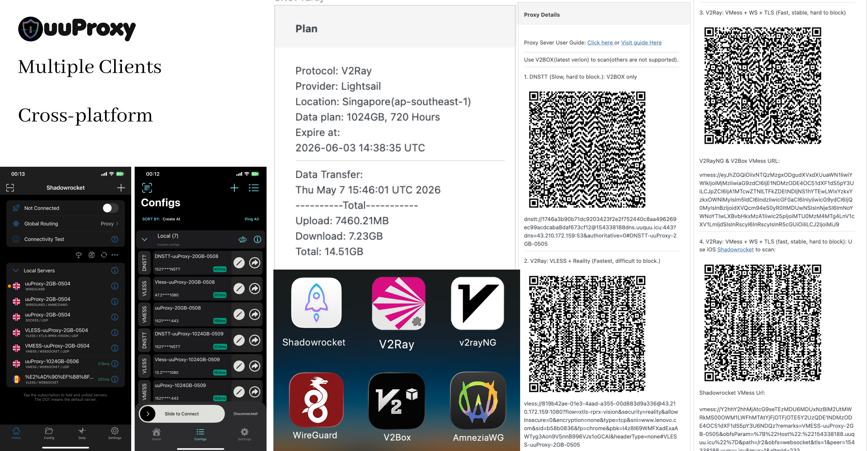Edit Vless-uuProxy-20GB-0508 config
The width and height of the screenshot is (868, 451).
tap(239, 288)
